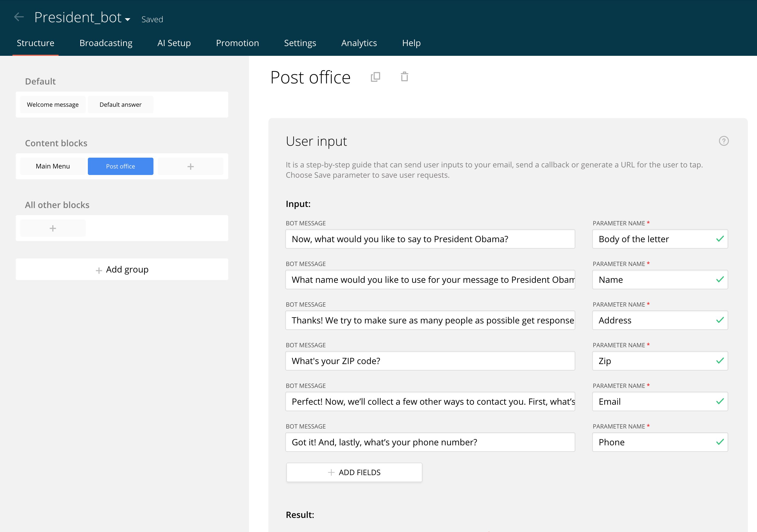This screenshot has width=757, height=532.
Task: Click the Add group button
Action: pyautogui.click(x=122, y=270)
